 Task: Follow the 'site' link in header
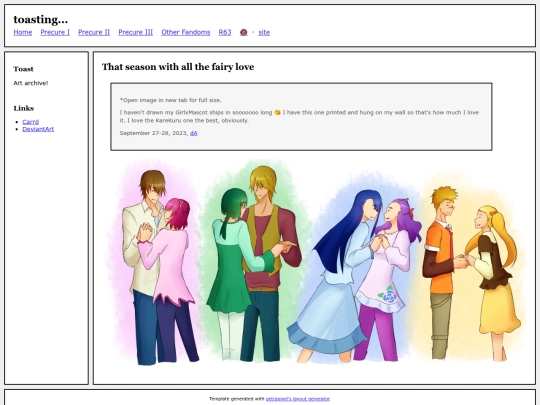click(264, 32)
